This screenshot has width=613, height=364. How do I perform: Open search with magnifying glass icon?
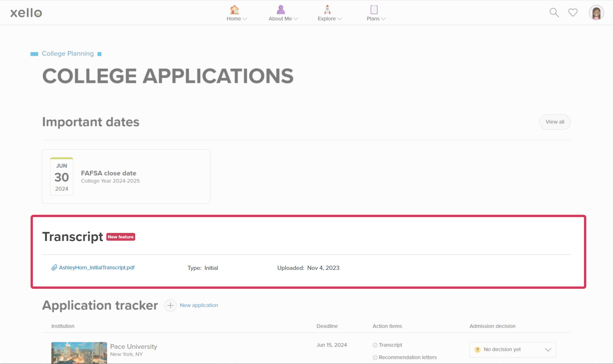pyautogui.click(x=554, y=12)
